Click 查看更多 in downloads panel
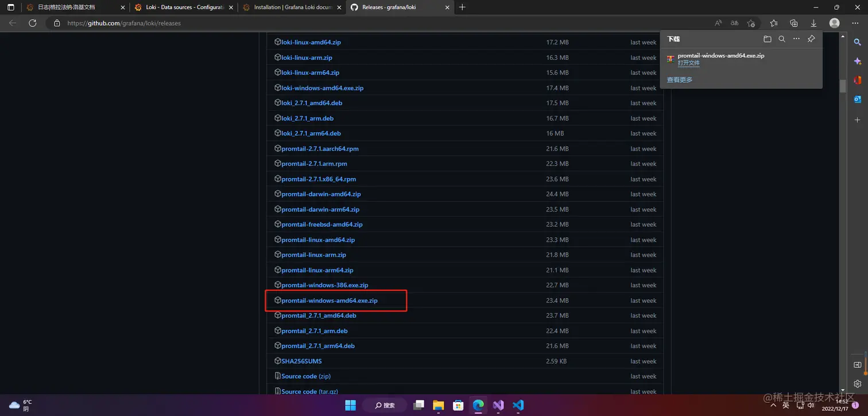 pos(680,80)
